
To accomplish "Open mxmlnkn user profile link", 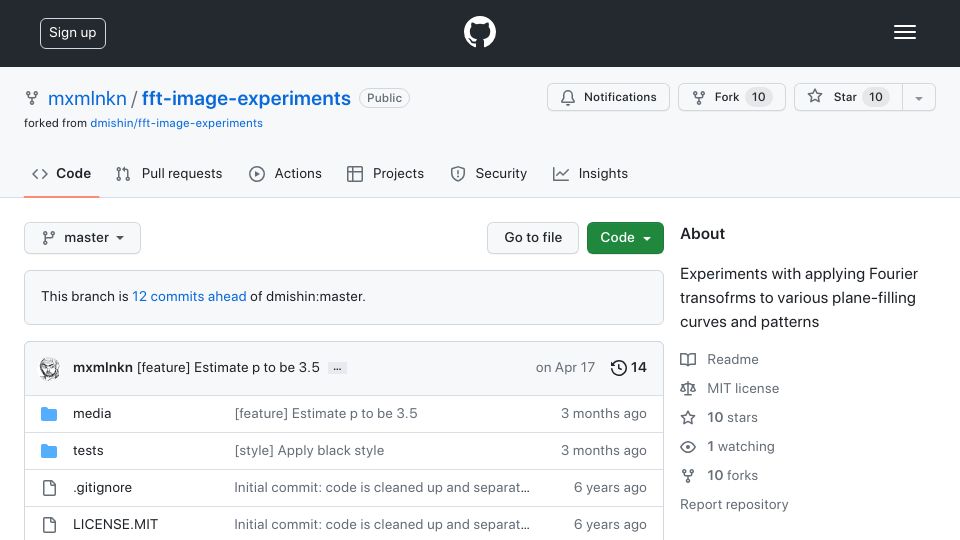I will (x=87, y=99).
